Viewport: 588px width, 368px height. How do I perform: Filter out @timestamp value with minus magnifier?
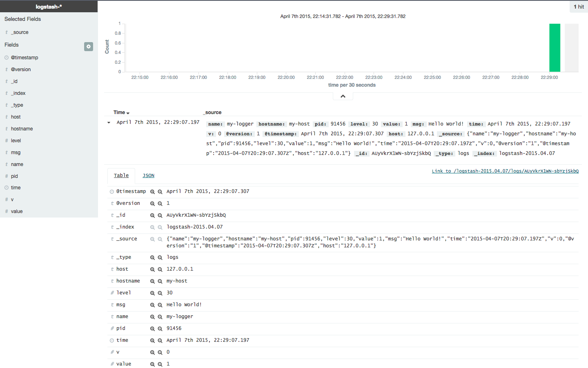click(x=160, y=192)
